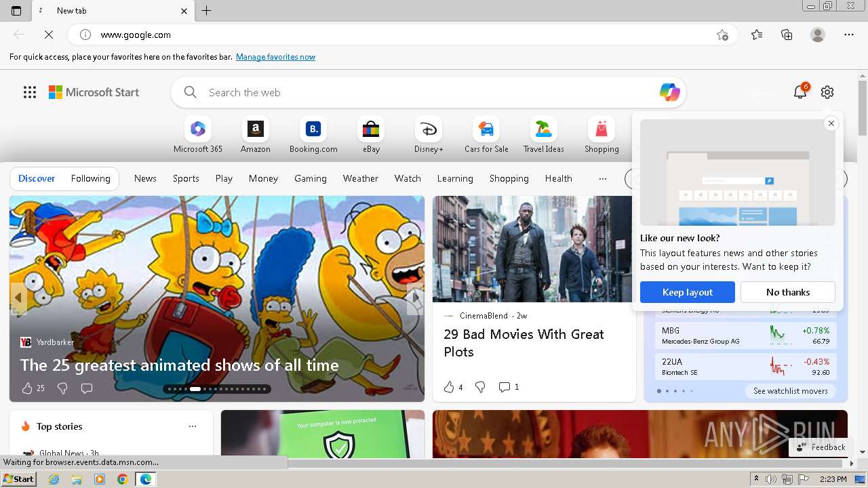Click the vertical scrollbar down arrow
868x488 pixels.
[863, 451]
